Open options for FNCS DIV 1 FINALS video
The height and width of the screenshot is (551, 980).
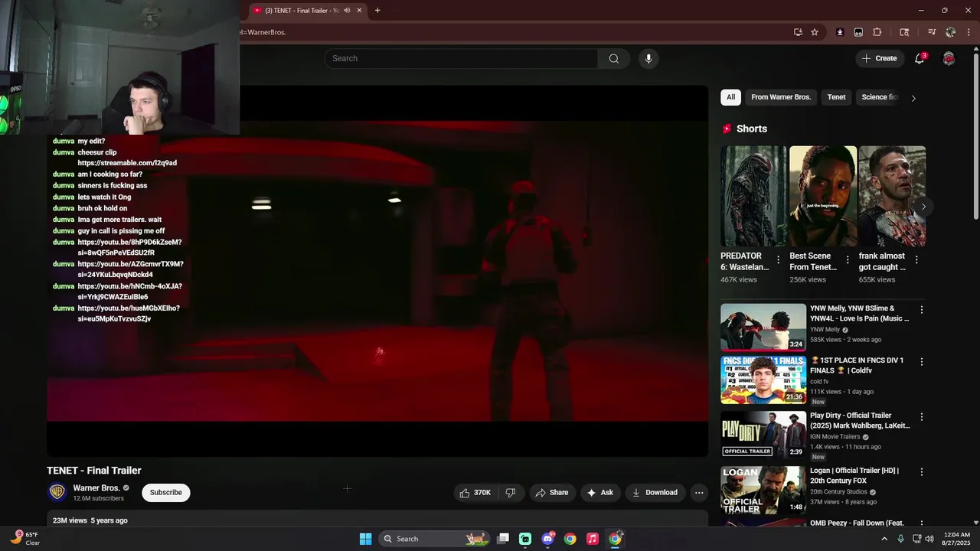pyautogui.click(x=922, y=361)
